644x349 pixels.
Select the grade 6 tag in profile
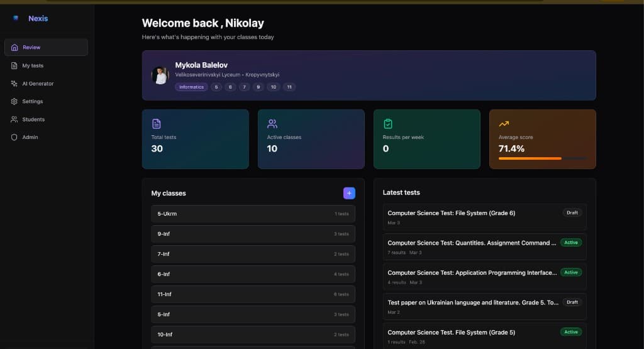click(x=230, y=87)
